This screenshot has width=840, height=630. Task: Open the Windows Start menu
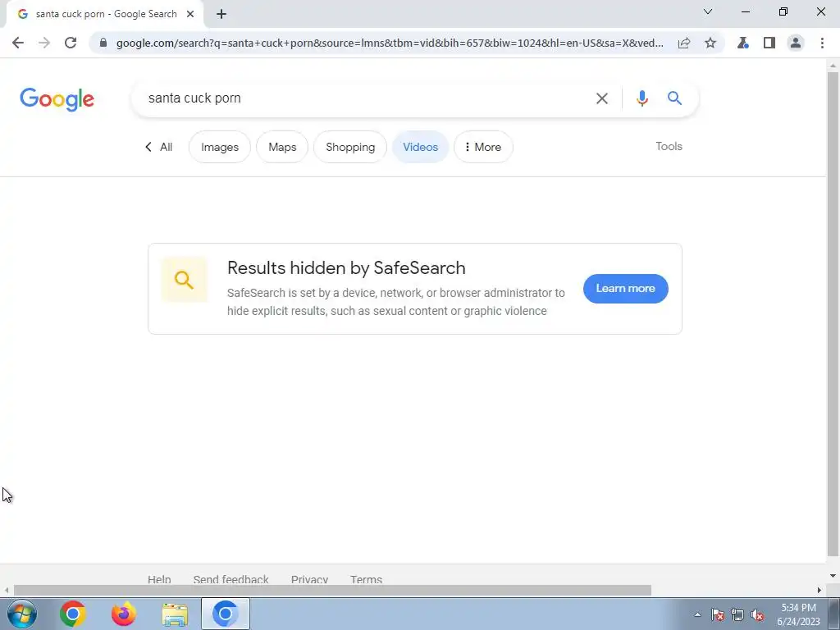pos(22,614)
